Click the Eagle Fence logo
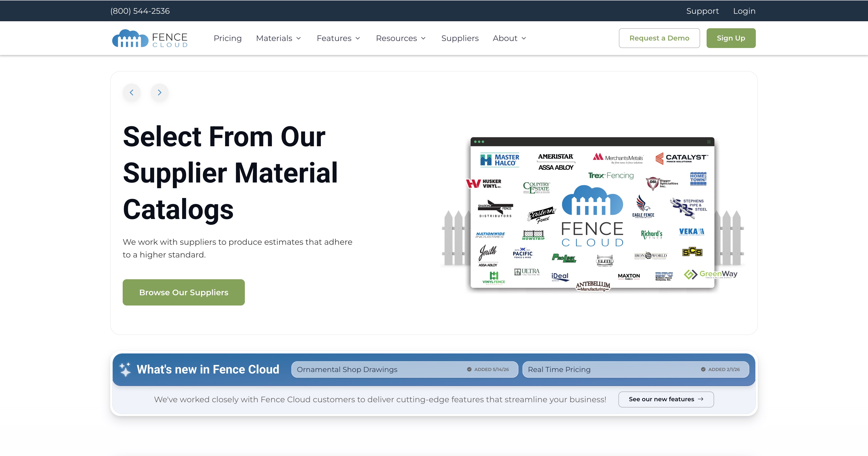This screenshot has height=456, width=868. click(x=643, y=206)
